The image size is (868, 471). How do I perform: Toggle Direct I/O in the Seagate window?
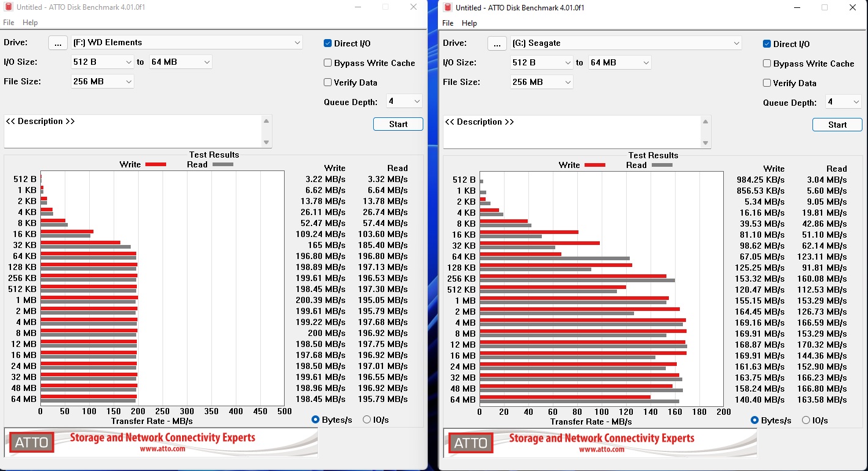(767, 44)
